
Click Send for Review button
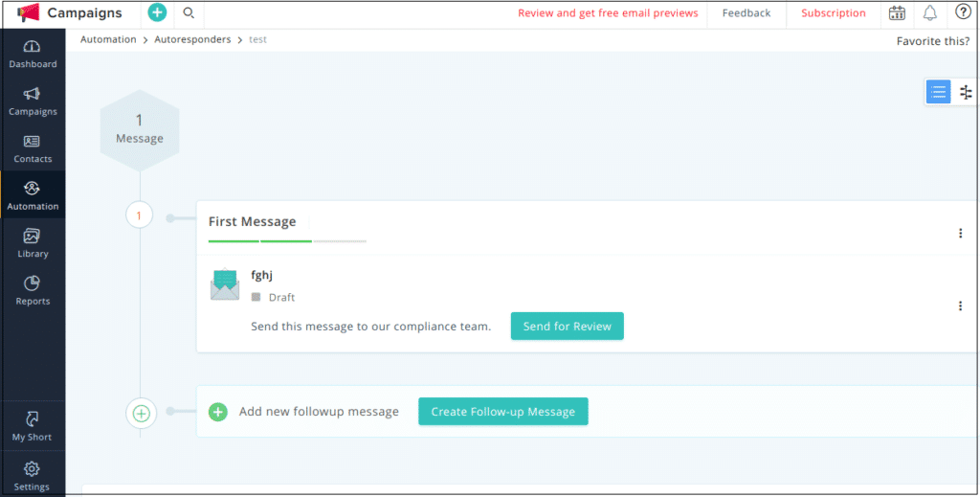567,326
